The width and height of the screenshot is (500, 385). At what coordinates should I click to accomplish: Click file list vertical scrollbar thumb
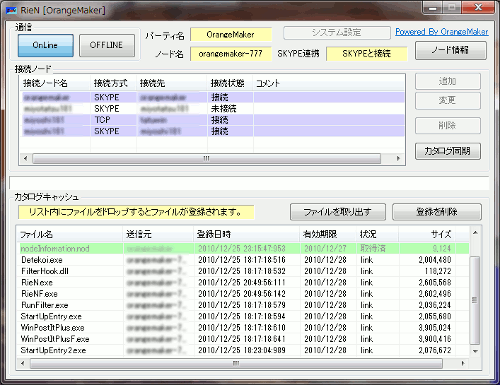[475, 300]
